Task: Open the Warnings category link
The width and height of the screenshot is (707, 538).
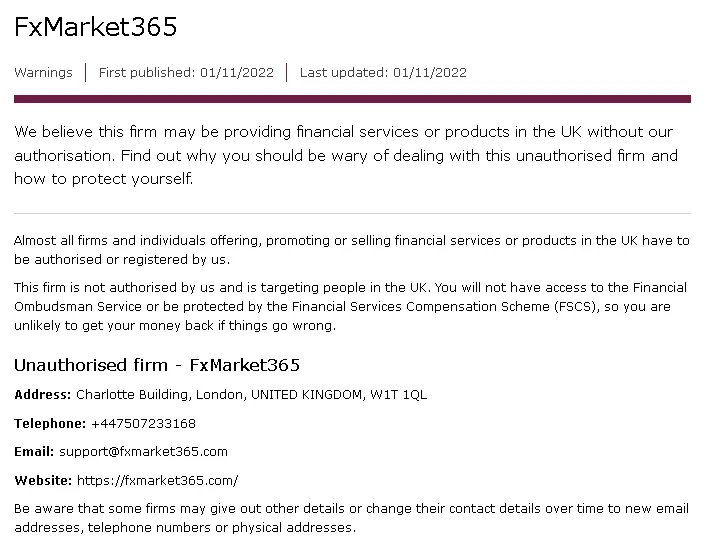Action: [43, 72]
